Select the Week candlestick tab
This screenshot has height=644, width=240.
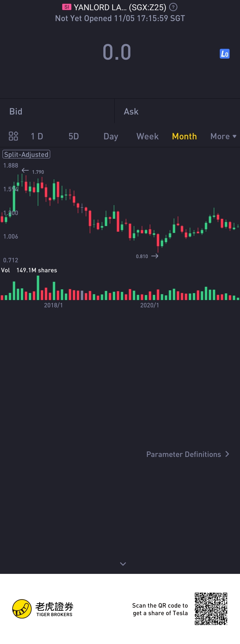(x=147, y=136)
